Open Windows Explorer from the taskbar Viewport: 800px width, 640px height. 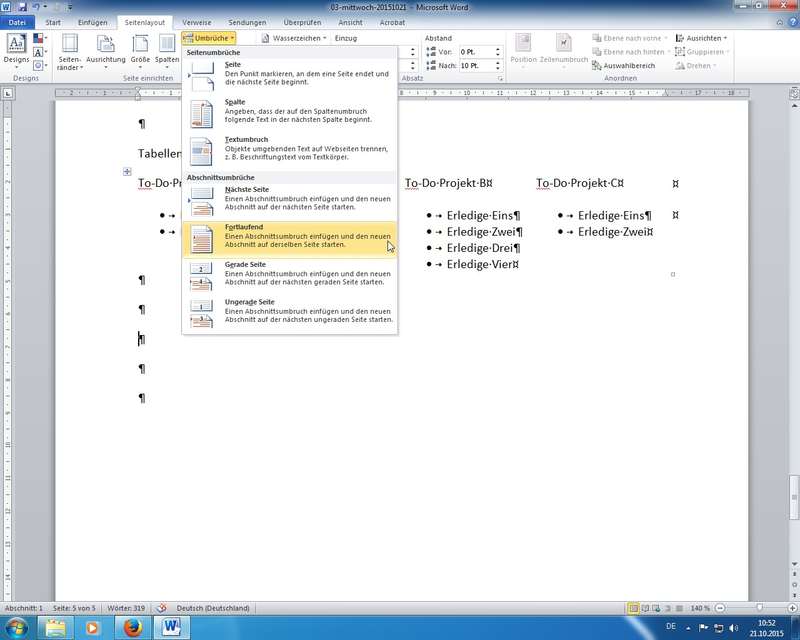coord(55,627)
